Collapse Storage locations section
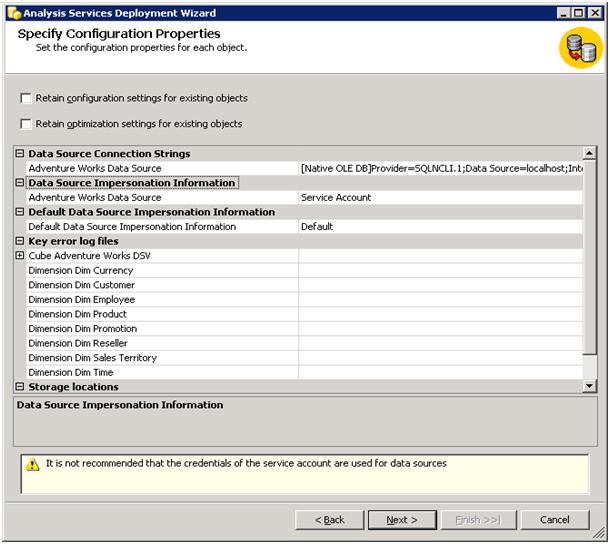The image size is (610, 544). click(x=19, y=387)
